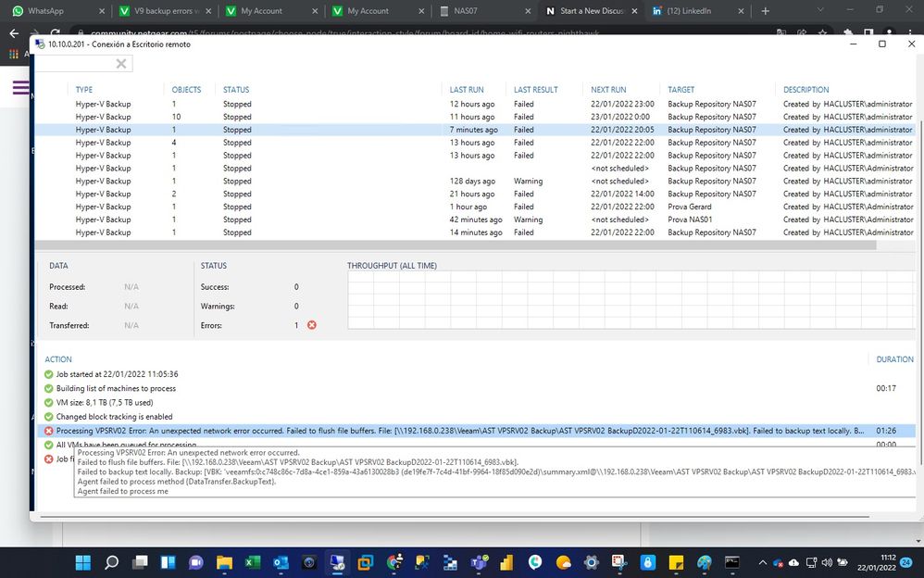This screenshot has height=578, width=924.
Task: Select the 'VM size: 8,1 TB' action
Action: (105, 402)
